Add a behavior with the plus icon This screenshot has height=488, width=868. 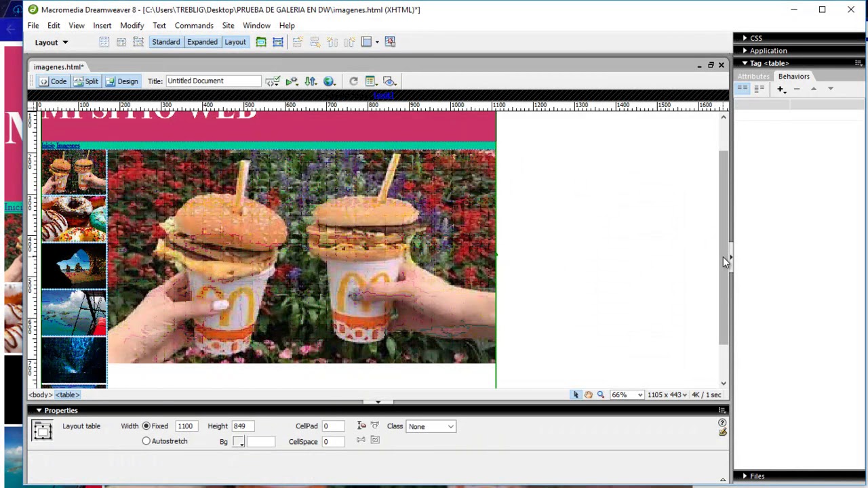(x=781, y=89)
